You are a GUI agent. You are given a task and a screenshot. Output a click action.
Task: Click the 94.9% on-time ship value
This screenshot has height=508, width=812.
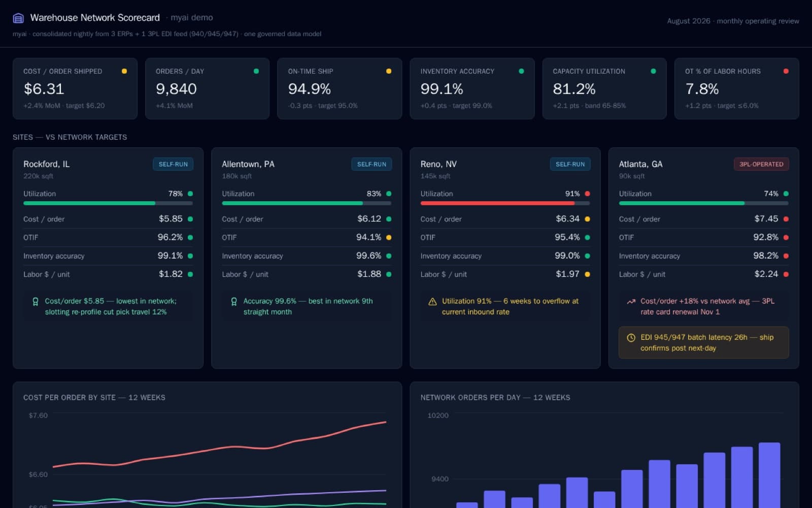309,89
